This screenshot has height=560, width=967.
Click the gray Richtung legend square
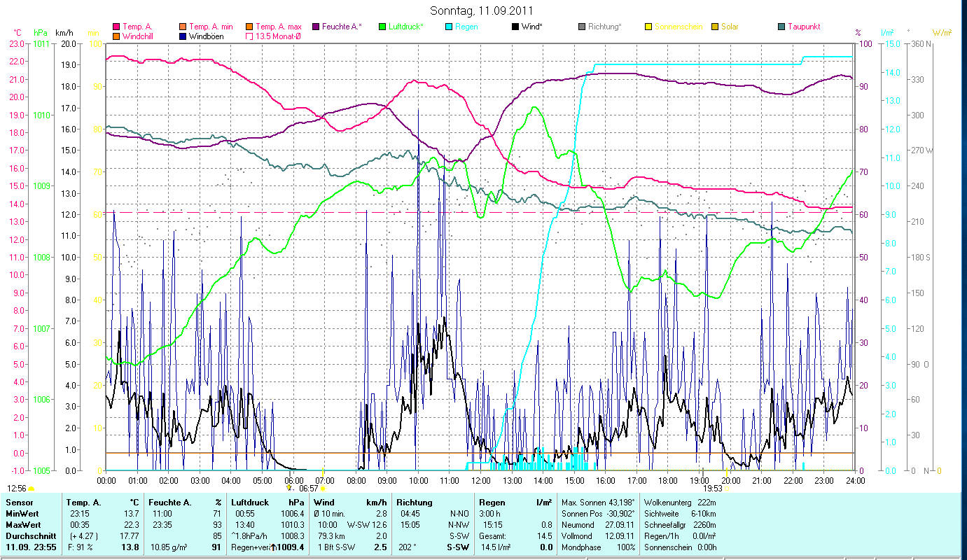point(582,27)
